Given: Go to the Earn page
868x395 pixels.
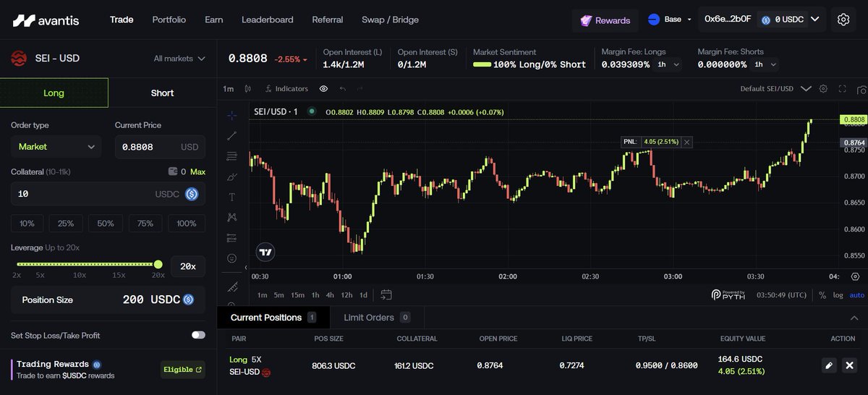Looking at the screenshot, I should [x=214, y=20].
